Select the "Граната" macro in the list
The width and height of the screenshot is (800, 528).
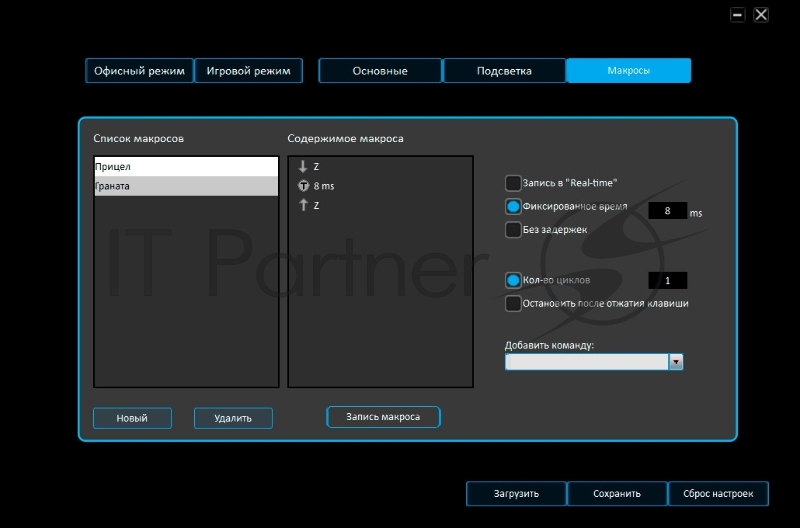click(186, 186)
